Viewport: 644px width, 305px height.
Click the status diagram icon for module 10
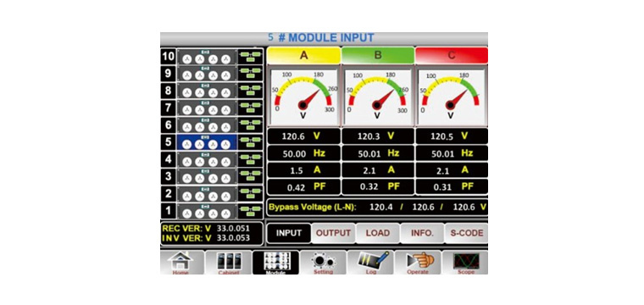251,57
